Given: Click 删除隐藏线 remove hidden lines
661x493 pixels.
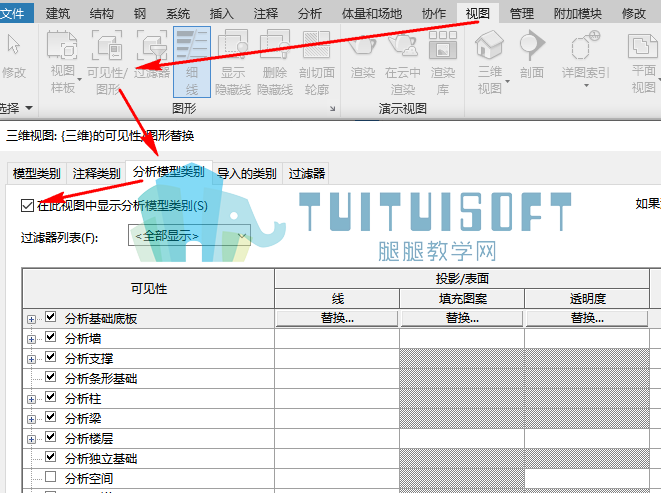Looking at the screenshot, I should pos(275,62).
